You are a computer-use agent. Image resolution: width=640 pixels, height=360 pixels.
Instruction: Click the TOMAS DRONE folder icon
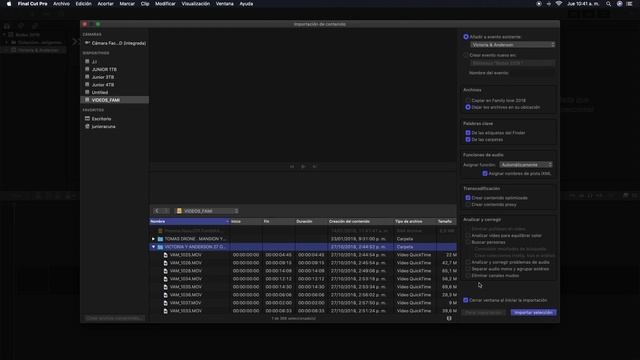160,239
